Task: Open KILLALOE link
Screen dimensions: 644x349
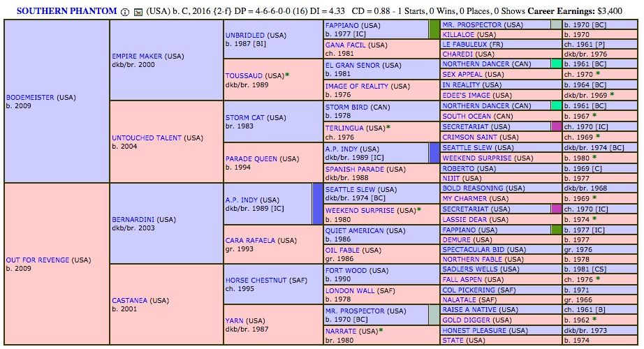Action: [x=458, y=35]
